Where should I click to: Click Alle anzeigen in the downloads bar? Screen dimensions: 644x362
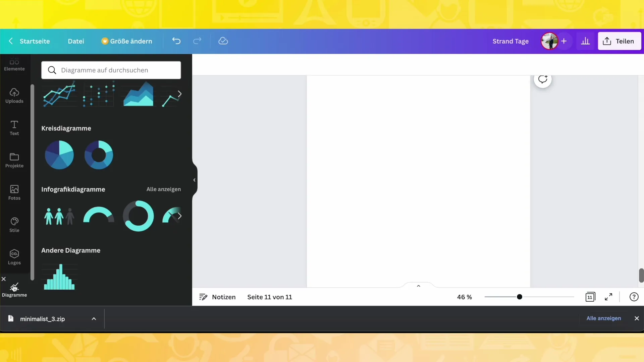[604, 318]
